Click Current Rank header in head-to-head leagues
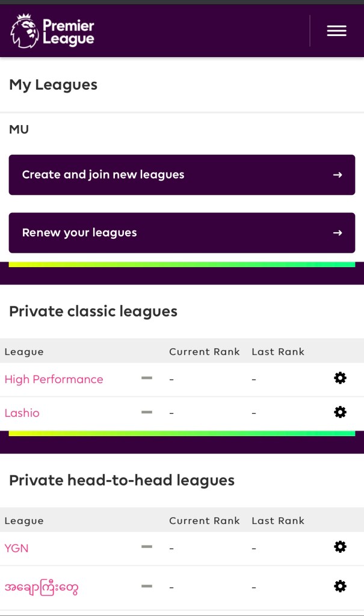364x616 pixels. pyautogui.click(x=204, y=521)
